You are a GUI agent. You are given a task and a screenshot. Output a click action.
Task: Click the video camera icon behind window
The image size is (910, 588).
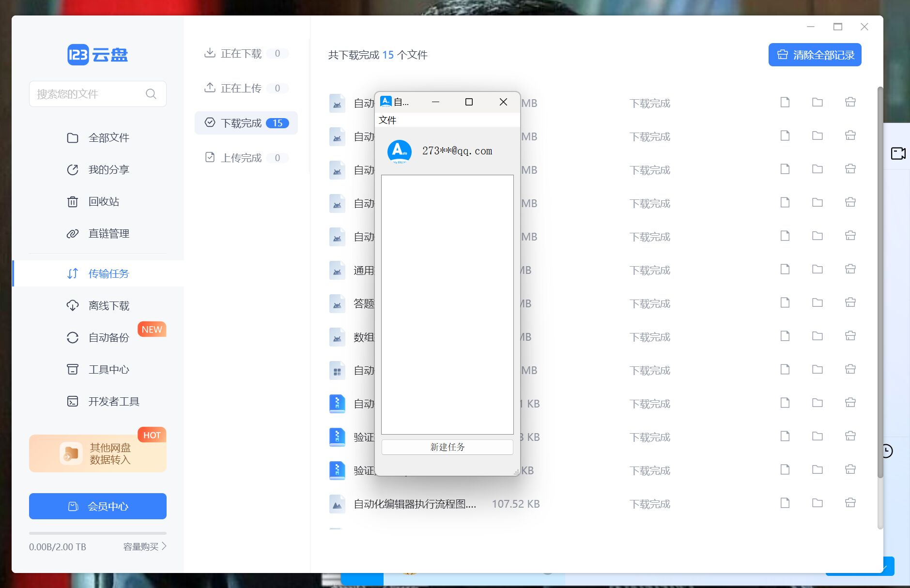898,153
